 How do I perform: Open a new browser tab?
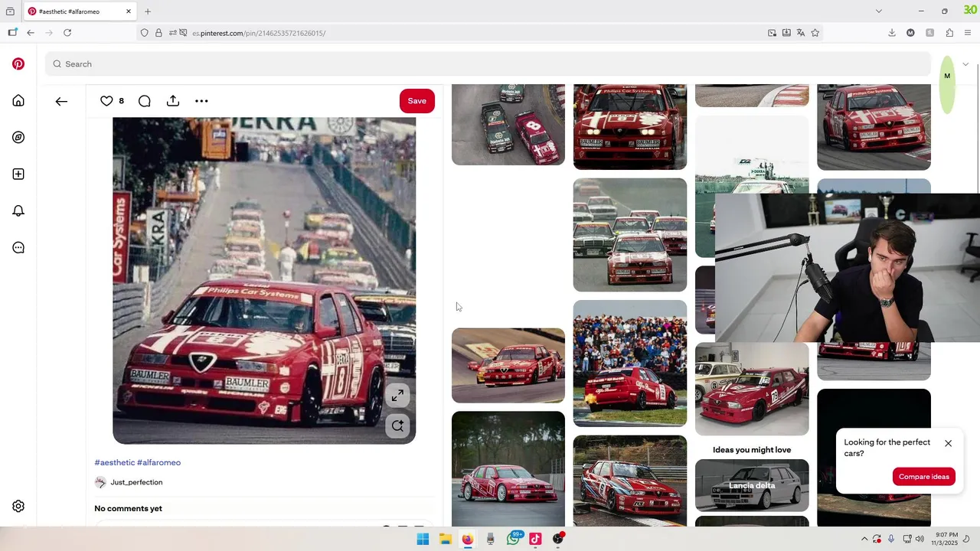point(148,11)
